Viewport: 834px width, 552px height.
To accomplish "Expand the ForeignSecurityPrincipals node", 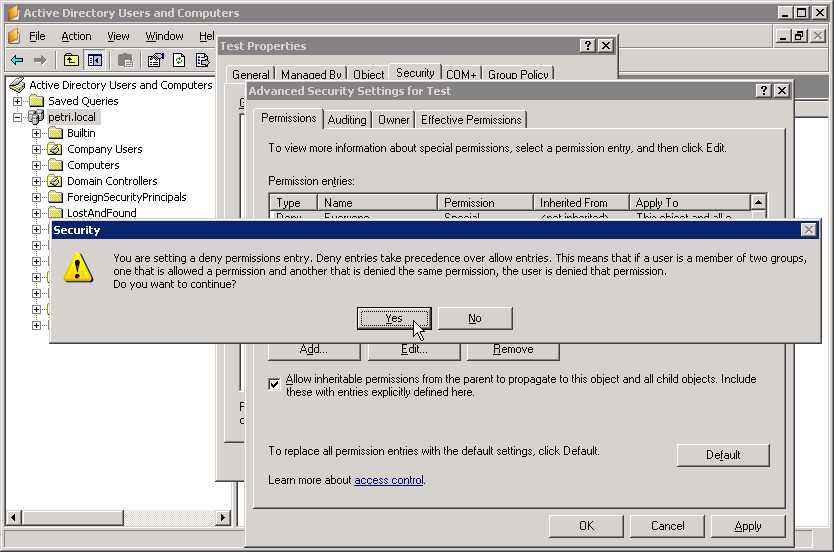I will (x=36, y=197).
